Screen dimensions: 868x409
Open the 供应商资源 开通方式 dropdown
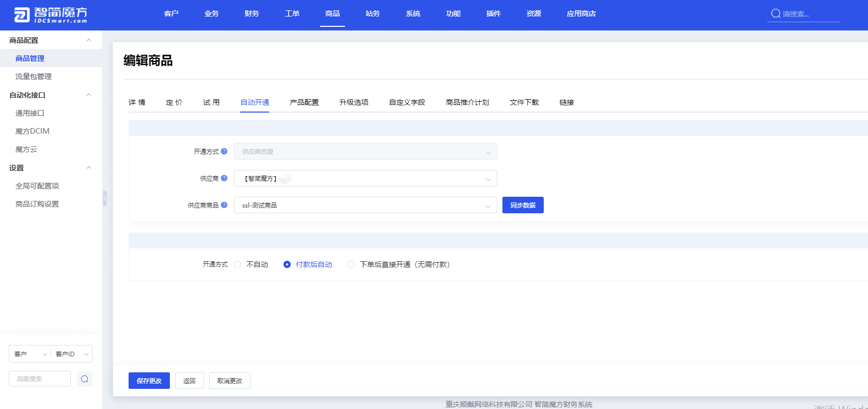pyautogui.click(x=366, y=151)
